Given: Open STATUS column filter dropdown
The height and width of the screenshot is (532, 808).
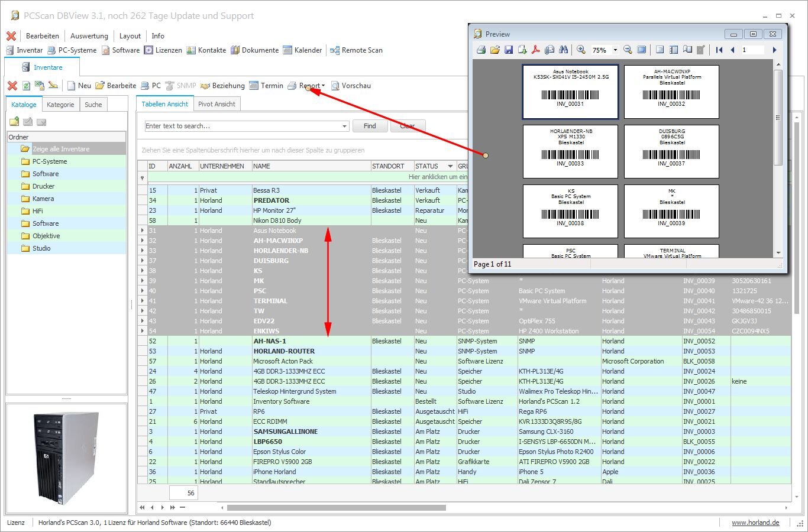Looking at the screenshot, I should [x=450, y=166].
